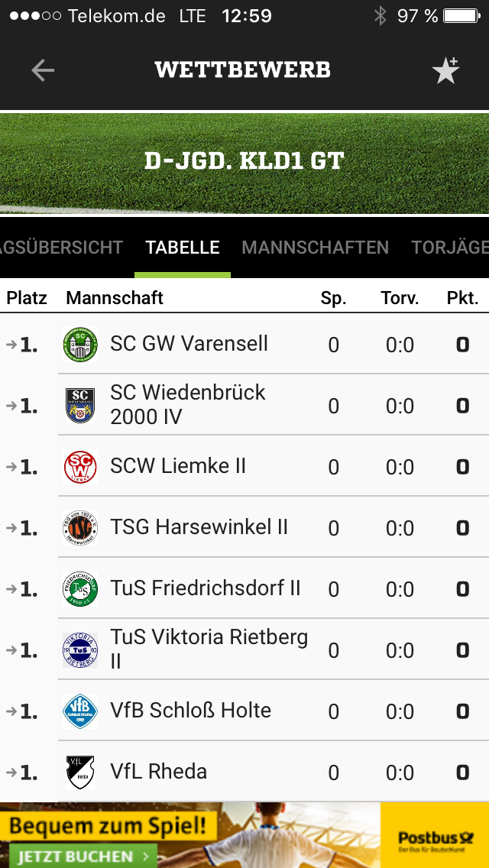This screenshot has height=868, width=489.
Task: Tap the VfL Rheda club crest
Action: [x=80, y=772]
